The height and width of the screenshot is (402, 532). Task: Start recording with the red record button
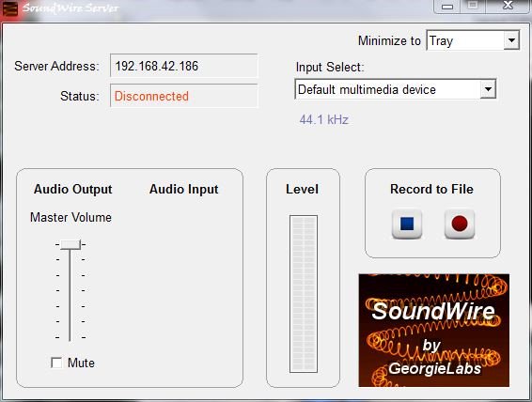460,224
